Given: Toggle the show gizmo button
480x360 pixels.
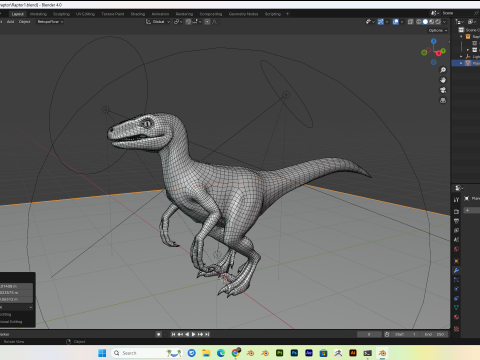Looking at the screenshot, I should point(381,22).
